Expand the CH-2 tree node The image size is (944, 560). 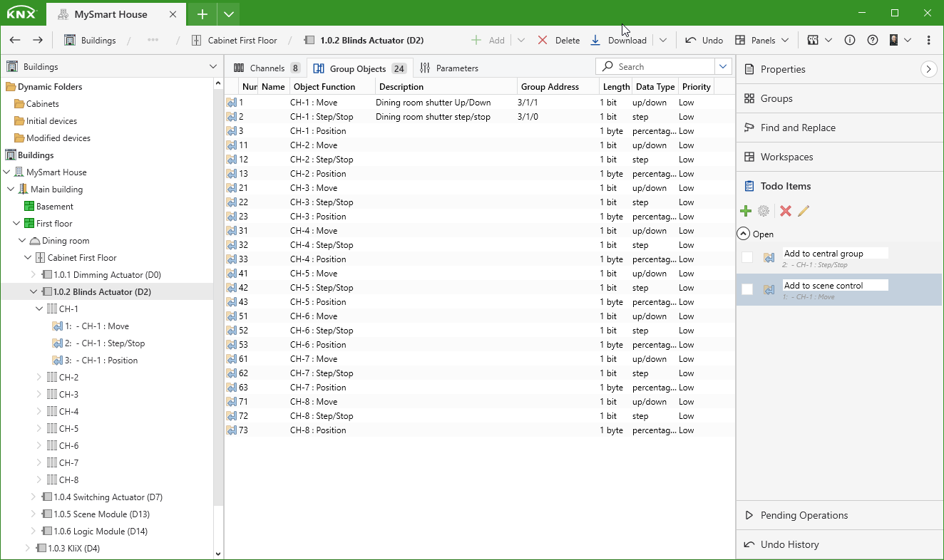pos(39,378)
